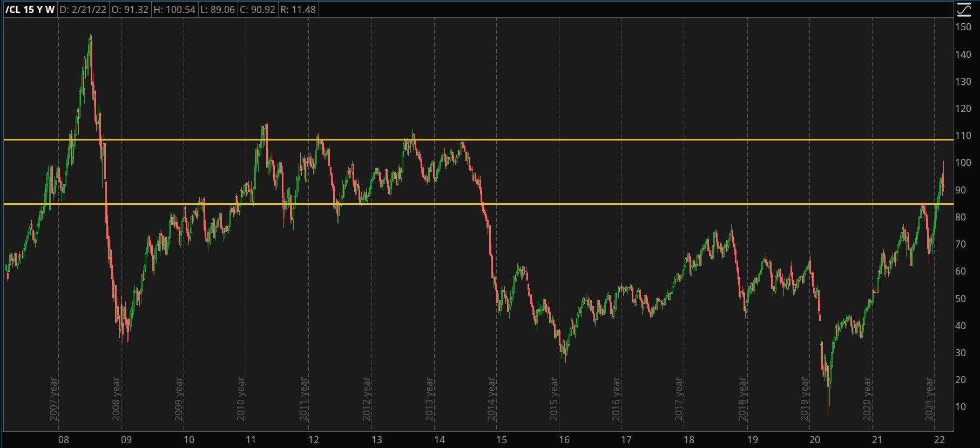This screenshot has height=448, width=980.
Task: Click the price-scale icon above the 150 axis label
Action: pos(964,10)
